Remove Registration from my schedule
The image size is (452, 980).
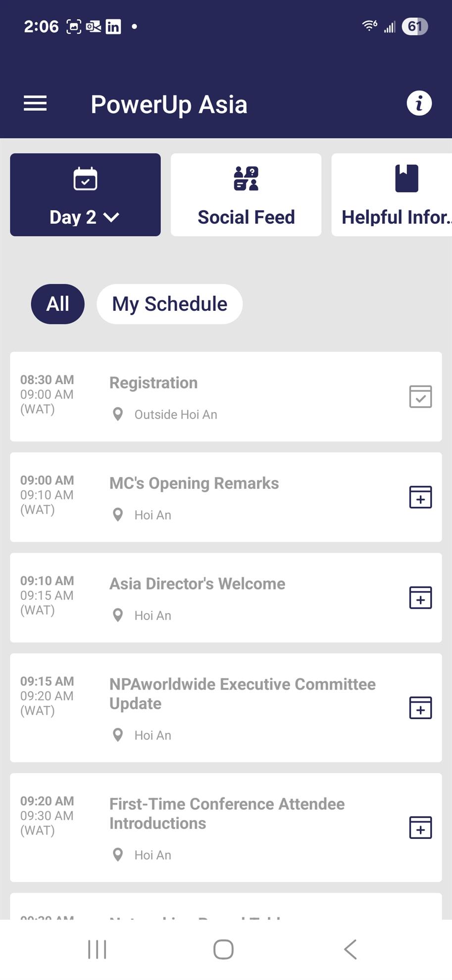pos(420,396)
